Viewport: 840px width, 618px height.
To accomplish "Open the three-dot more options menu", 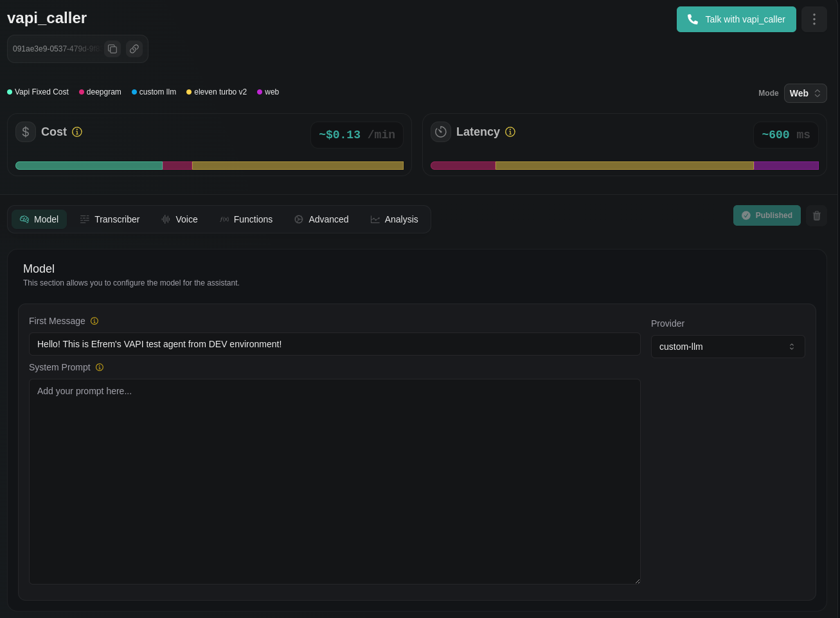I will point(814,19).
